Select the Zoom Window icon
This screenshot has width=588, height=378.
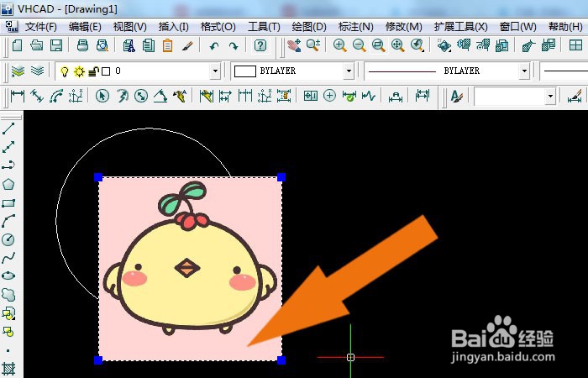379,45
